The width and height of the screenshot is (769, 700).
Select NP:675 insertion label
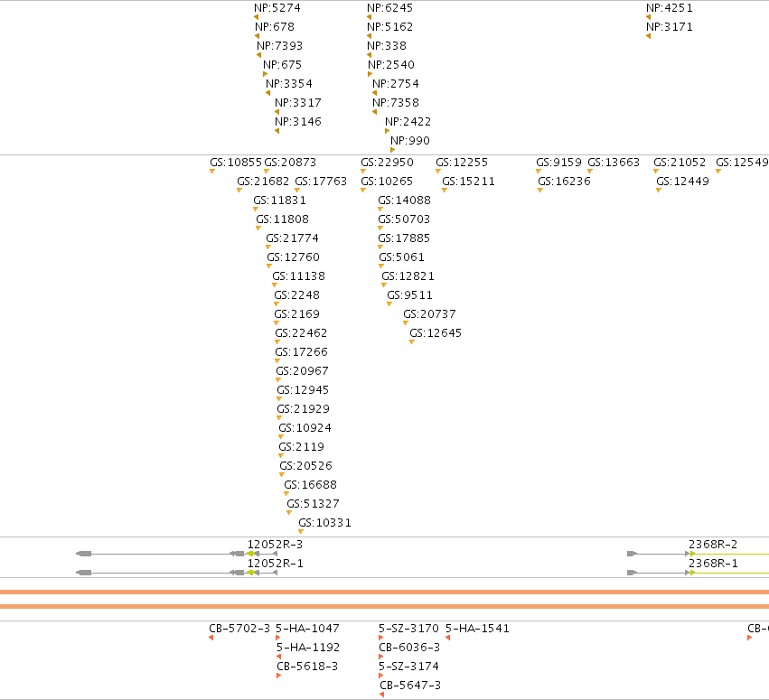(x=282, y=65)
